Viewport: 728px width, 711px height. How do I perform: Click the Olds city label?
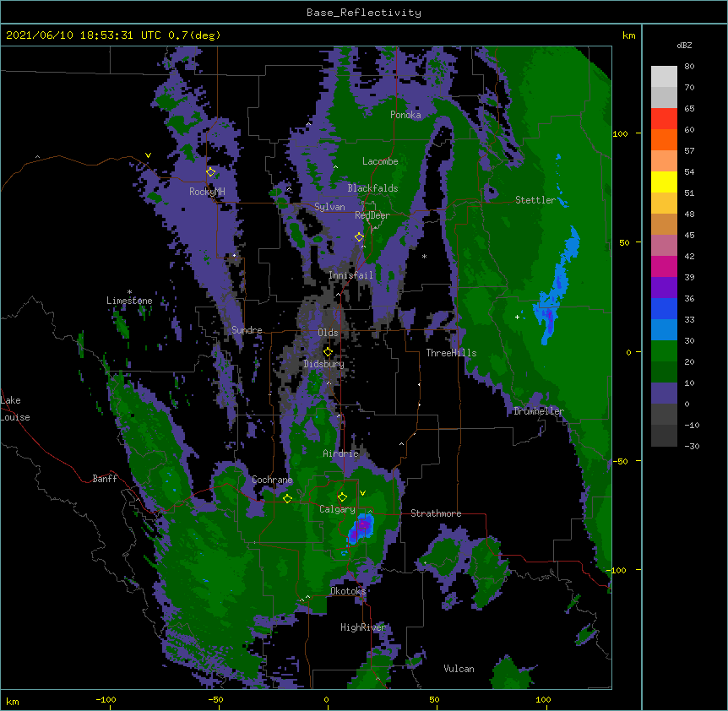point(328,333)
